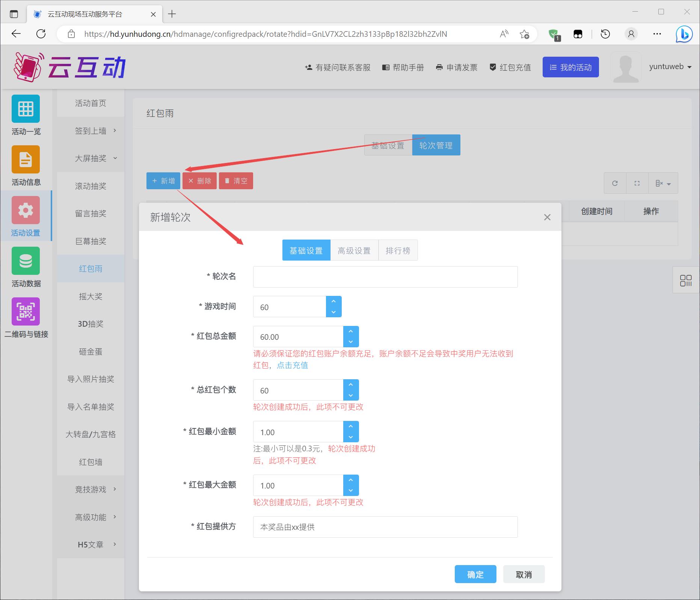Switch to the 排行榜 tab
Screen dimensions: 700x600
tap(398, 250)
